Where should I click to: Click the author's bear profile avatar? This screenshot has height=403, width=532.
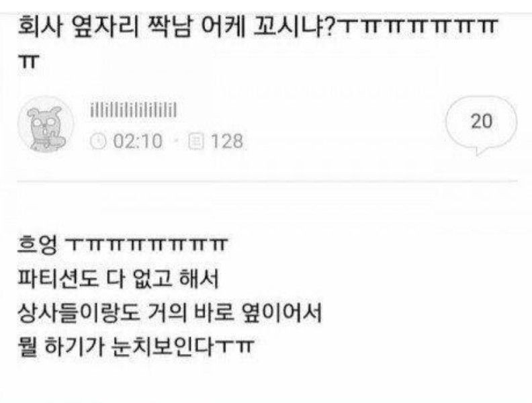pyautogui.click(x=46, y=124)
